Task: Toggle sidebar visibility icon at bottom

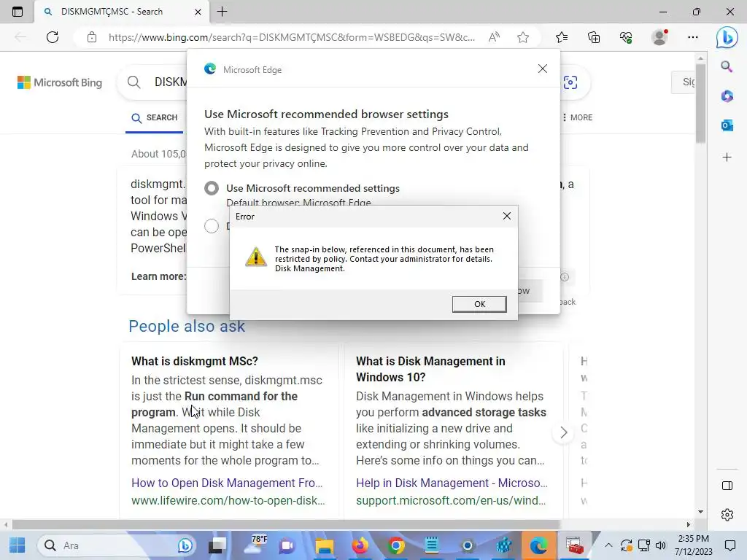Action: click(x=727, y=485)
